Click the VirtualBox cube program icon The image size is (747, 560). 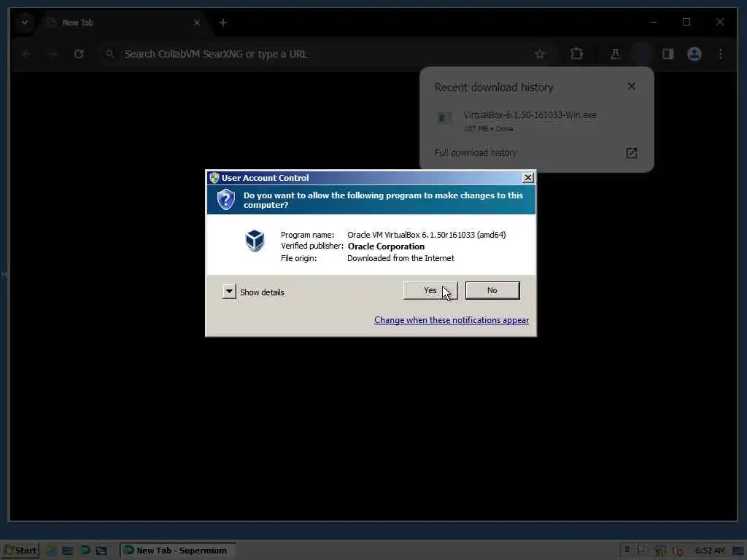(x=255, y=240)
